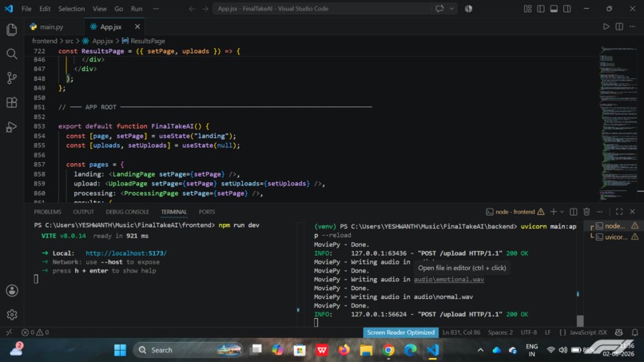This screenshot has width=644, height=362.
Task: Open the Go menu
Action: click(119, 9)
